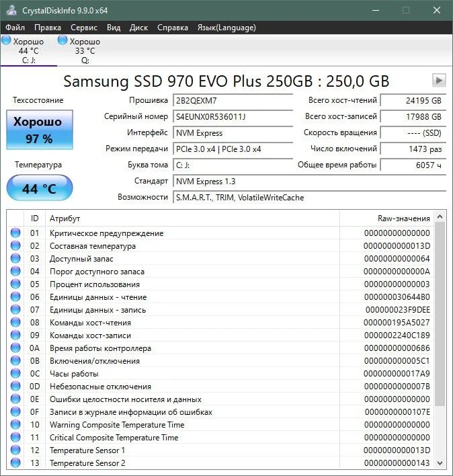Click the status orb for Warning Composite Temperature Time
The height and width of the screenshot is (476, 453).
coord(15,424)
